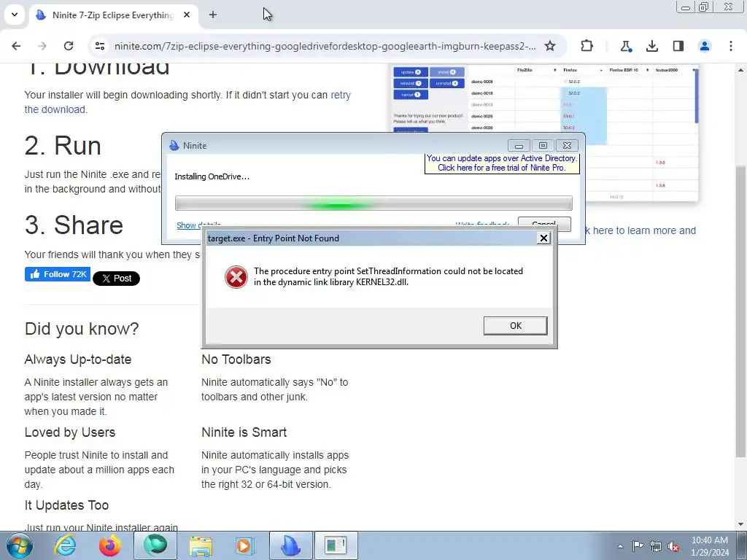Cancel the Ninite installation
Viewport: 747px width, 560px height.
pyautogui.click(x=544, y=224)
